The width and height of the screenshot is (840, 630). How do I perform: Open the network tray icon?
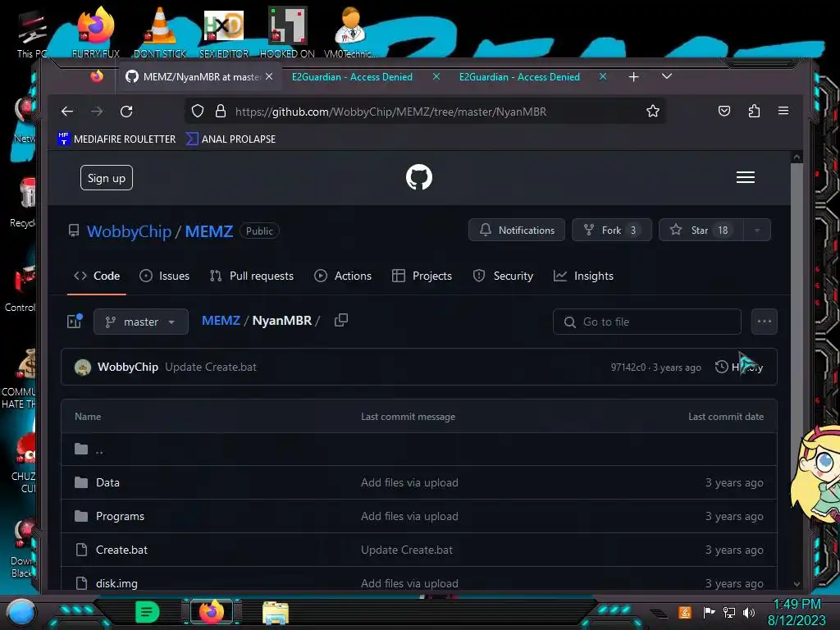tap(728, 612)
